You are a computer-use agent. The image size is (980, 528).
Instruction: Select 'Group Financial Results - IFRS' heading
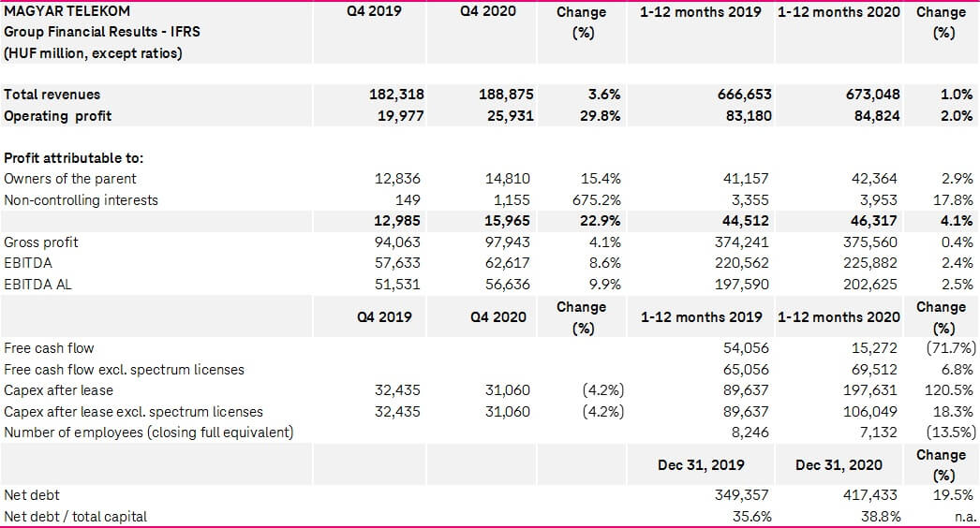click(102, 32)
